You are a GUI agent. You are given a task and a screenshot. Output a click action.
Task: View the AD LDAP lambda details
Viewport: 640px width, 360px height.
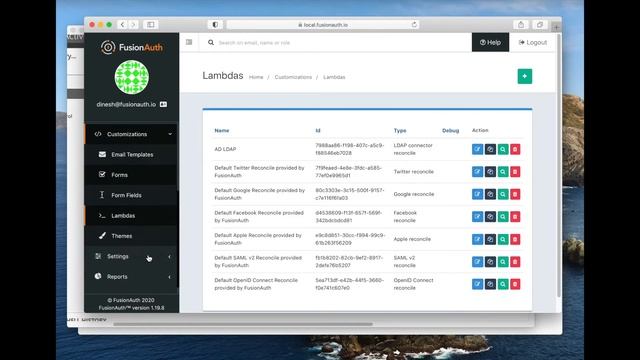click(502, 149)
